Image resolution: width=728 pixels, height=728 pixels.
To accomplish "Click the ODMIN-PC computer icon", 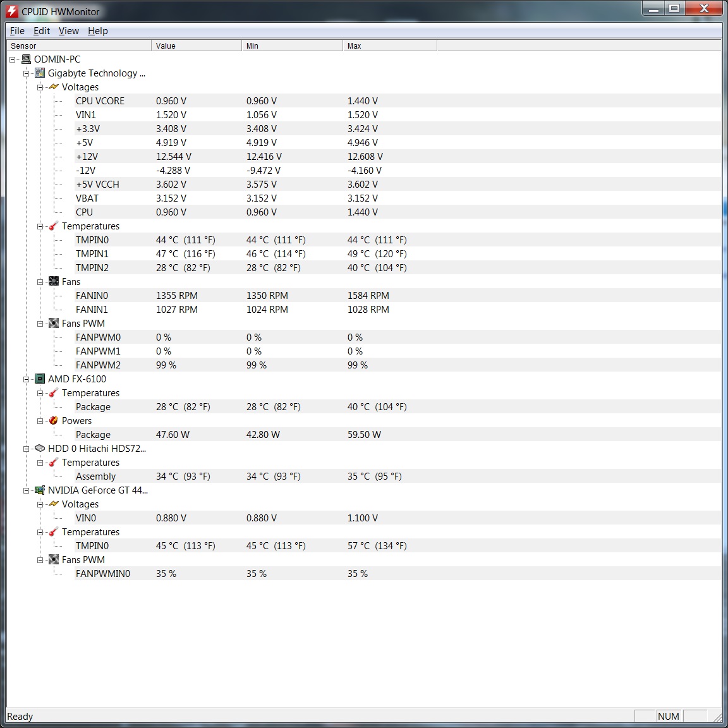I will click(26, 59).
